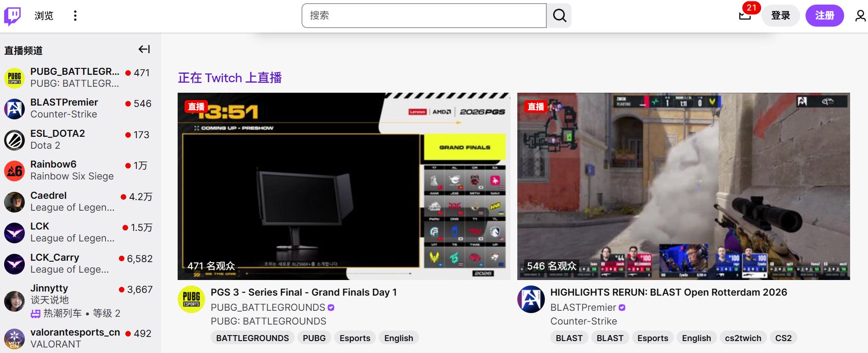Select the BATTLEGROUNDS tag
This screenshot has width=868, height=353.
252,338
